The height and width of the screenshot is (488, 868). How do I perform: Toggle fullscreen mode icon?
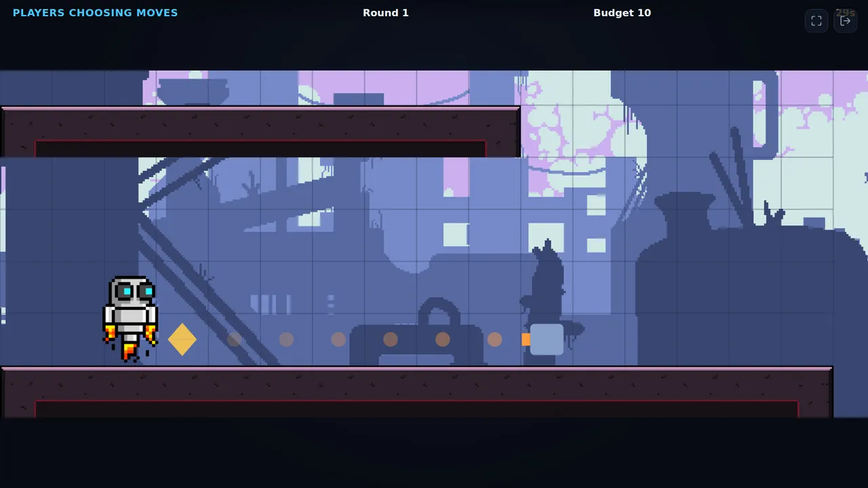point(816,21)
